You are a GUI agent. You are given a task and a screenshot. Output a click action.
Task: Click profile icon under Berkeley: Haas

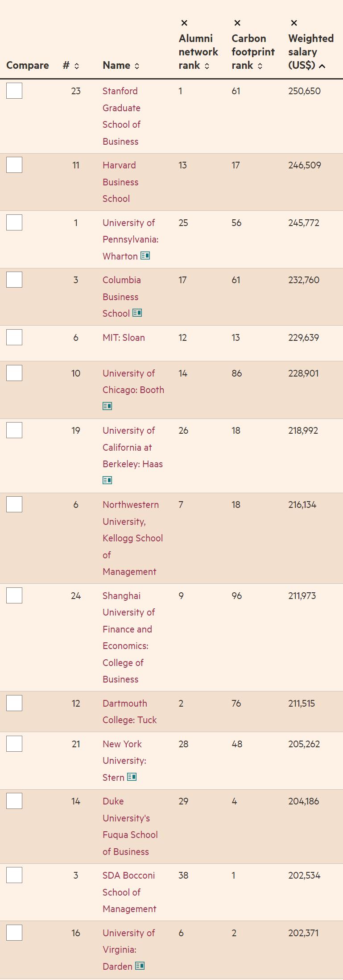[x=107, y=480]
